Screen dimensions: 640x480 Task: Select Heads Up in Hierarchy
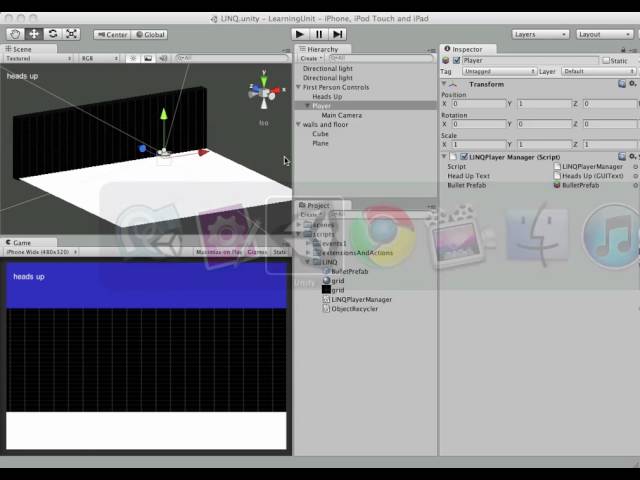tap(327, 96)
